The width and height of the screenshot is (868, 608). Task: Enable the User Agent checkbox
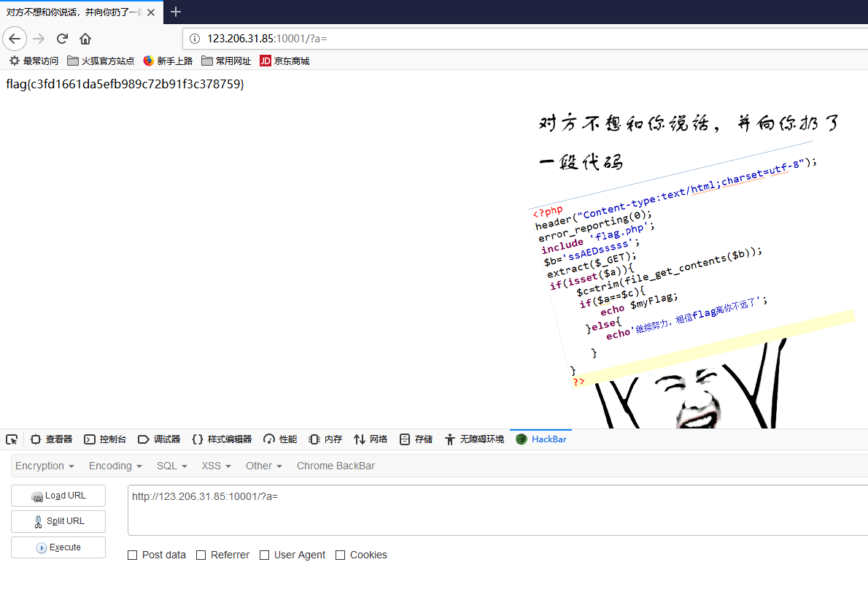(x=265, y=555)
